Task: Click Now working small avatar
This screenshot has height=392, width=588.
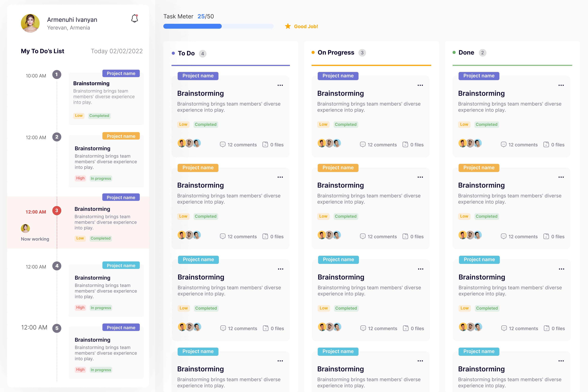Action: 25,228
